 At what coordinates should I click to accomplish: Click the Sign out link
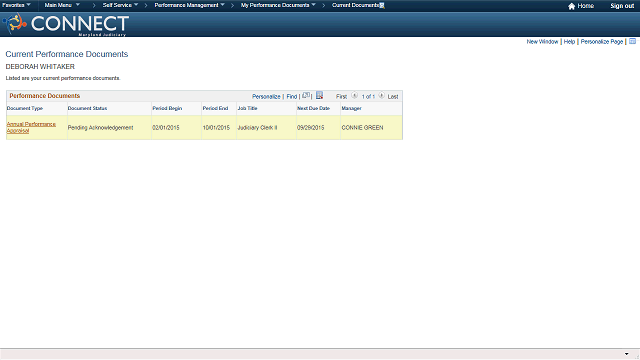[x=622, y=6]
